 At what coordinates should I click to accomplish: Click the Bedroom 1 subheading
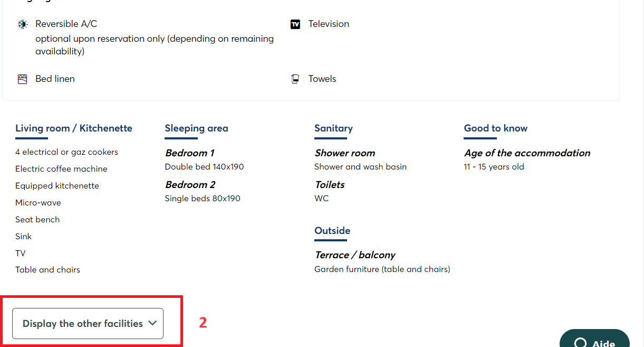coord(190,153)
